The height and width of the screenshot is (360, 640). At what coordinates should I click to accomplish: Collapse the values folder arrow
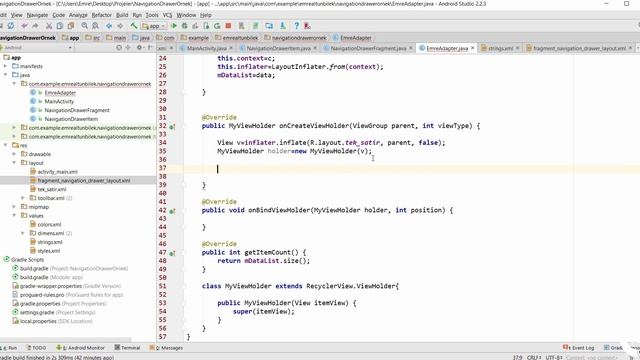14,216
